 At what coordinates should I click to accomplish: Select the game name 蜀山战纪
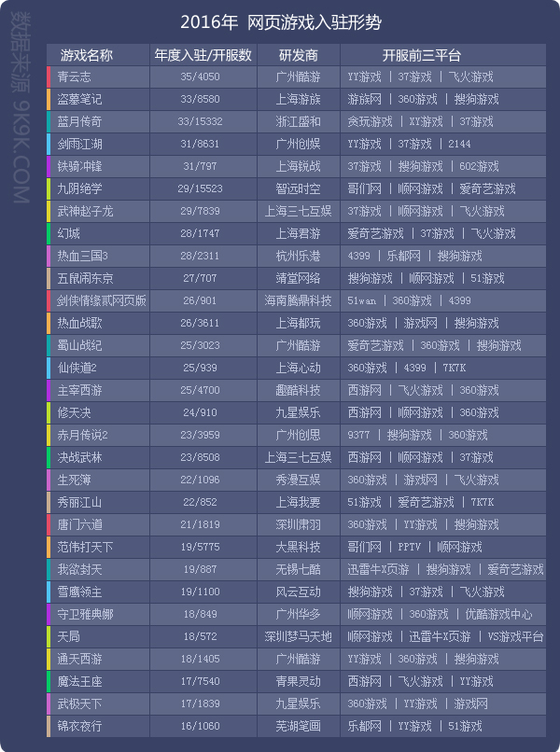79,345
